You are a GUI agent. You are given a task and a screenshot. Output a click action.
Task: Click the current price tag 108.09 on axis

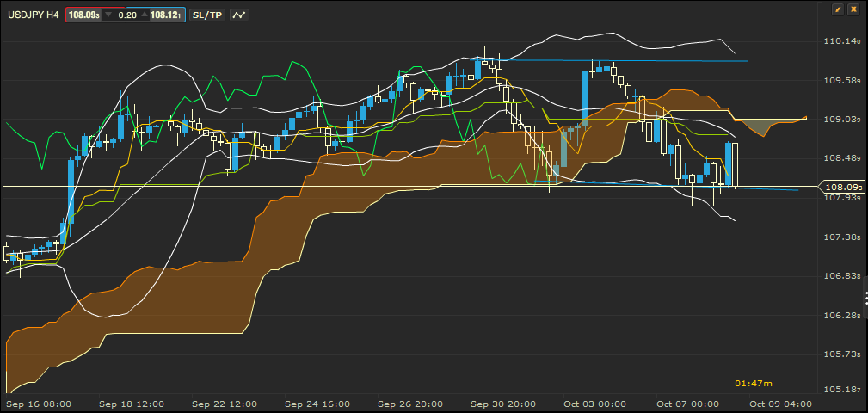tap(844, 187)
